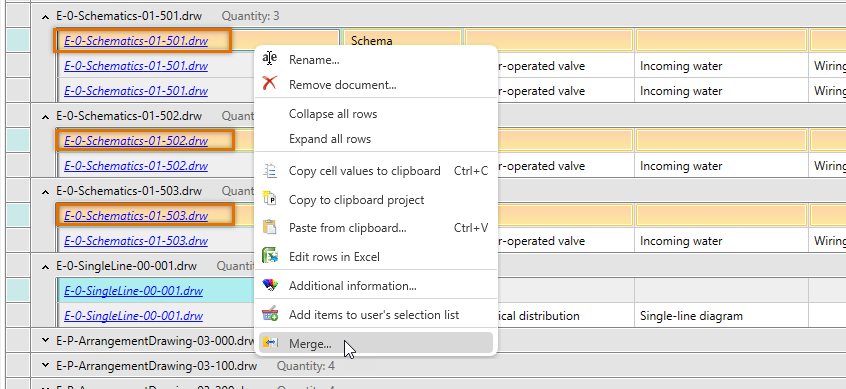Choose Merge... in the context menu

point(376,343)
